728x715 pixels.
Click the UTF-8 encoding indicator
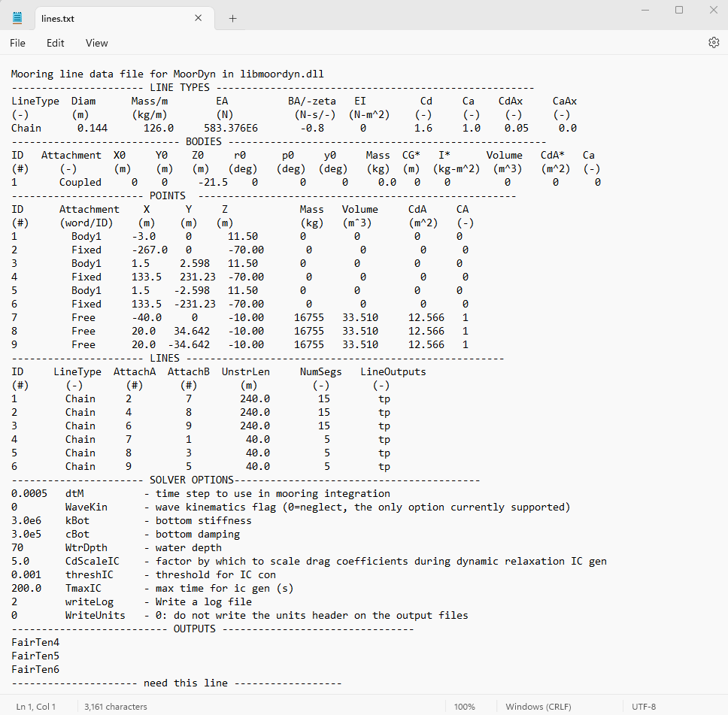coord(644,707)
